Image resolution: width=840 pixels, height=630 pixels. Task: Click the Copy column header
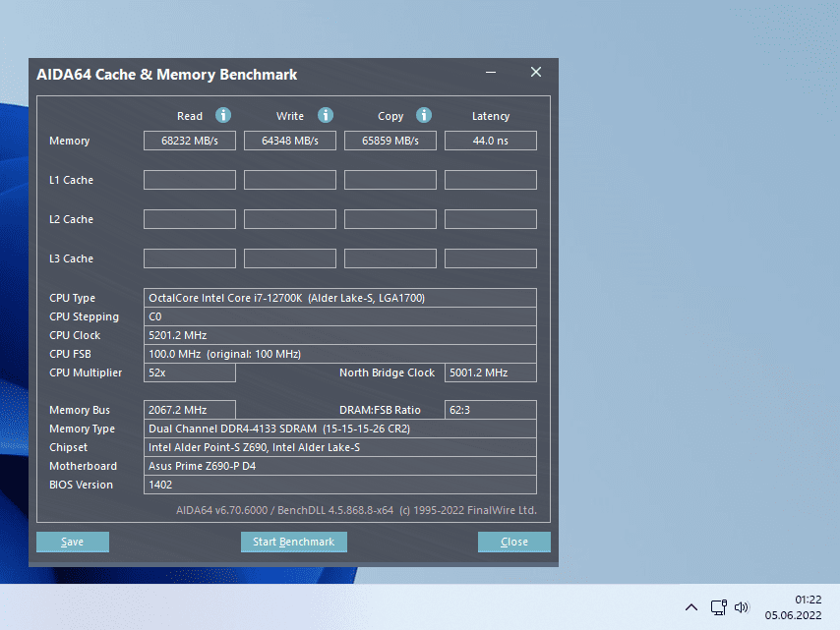pyautogui.click(x=390, y=116)
